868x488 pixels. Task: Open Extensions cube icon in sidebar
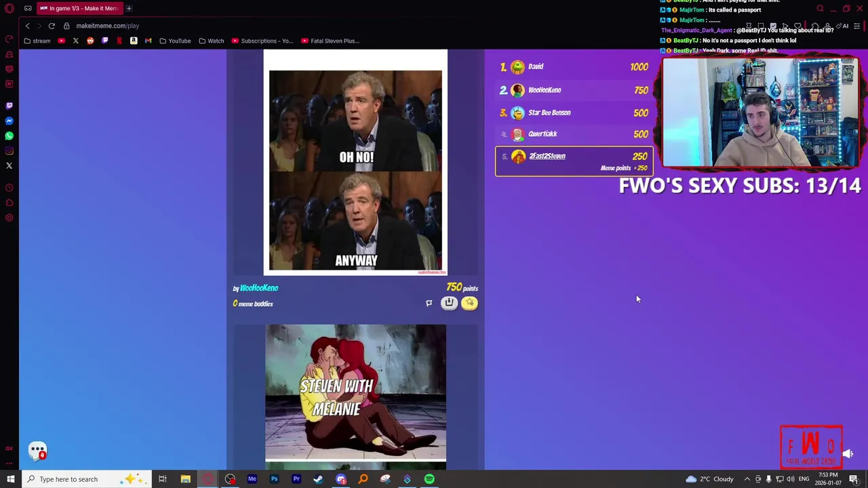[x=9, y=203]
